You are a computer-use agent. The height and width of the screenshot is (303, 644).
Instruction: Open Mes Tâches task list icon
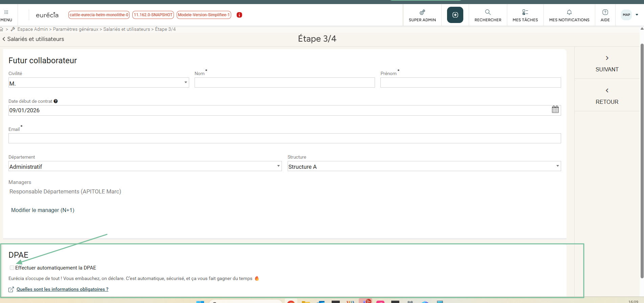tap(525, 13)
